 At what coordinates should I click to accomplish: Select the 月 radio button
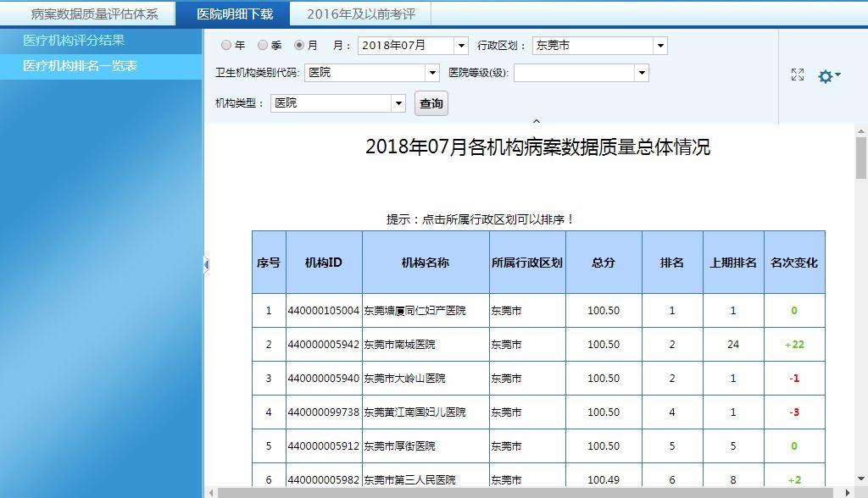pos(299,46)
